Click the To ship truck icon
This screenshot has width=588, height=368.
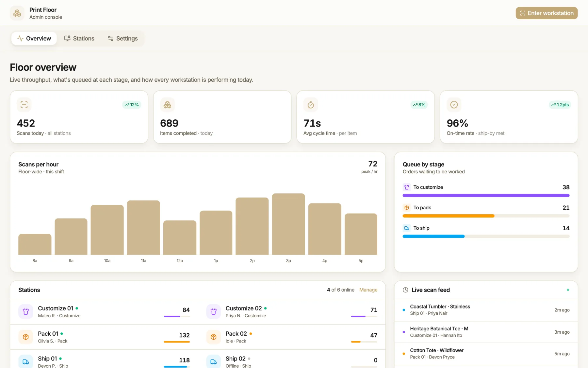407,228
